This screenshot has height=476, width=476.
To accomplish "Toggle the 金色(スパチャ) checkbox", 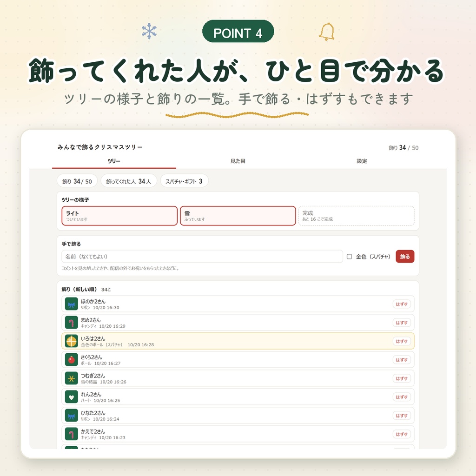I will [350, 257].
